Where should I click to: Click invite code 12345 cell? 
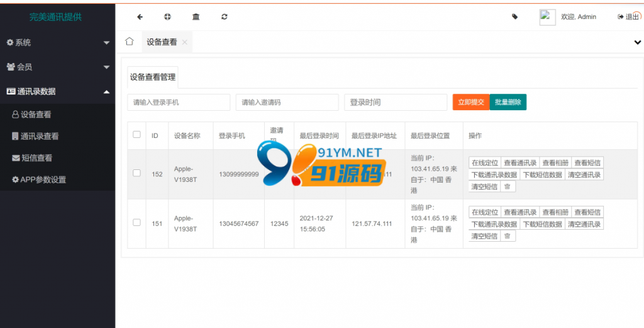coord(279,223)
